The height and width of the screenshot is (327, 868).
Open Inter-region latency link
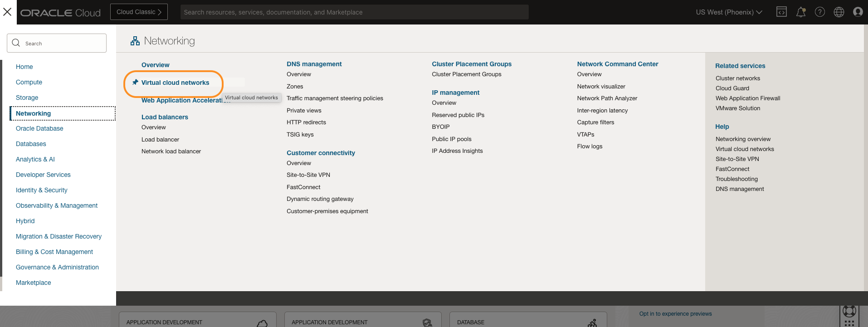[x=602, y=110]
